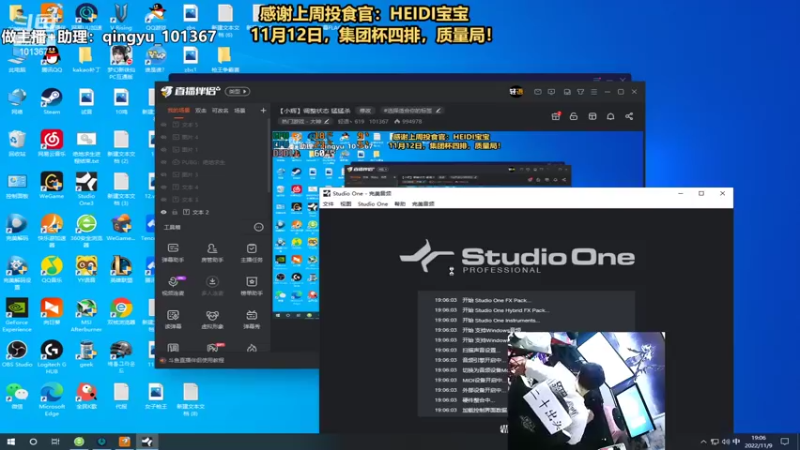Open the OBS Studio desktop shortcut

pos(17,354)
